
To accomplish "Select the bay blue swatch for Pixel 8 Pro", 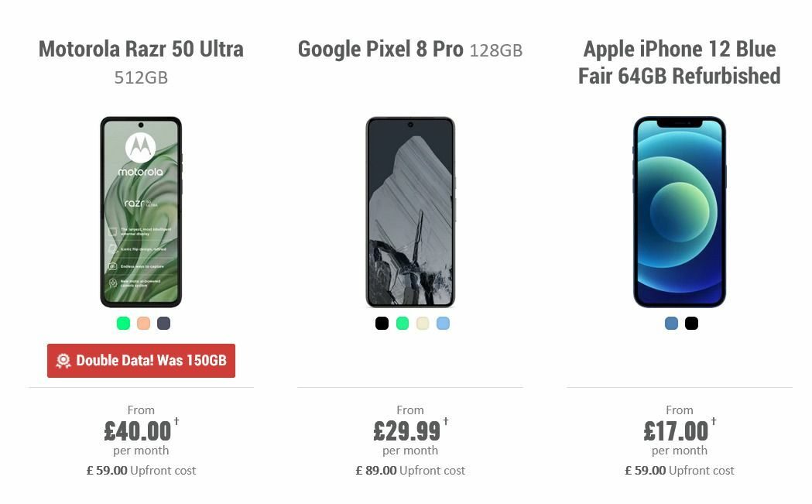I will click(x=443, y=323).
